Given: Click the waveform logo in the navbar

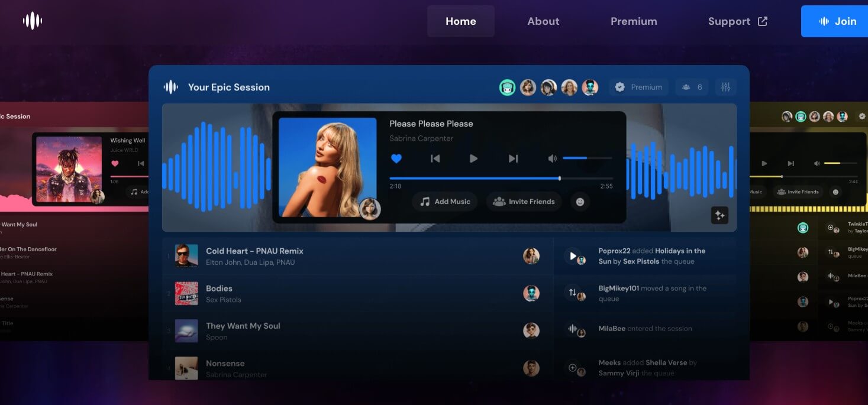Looking at the screenshot, I should click(x=33, y=21).
